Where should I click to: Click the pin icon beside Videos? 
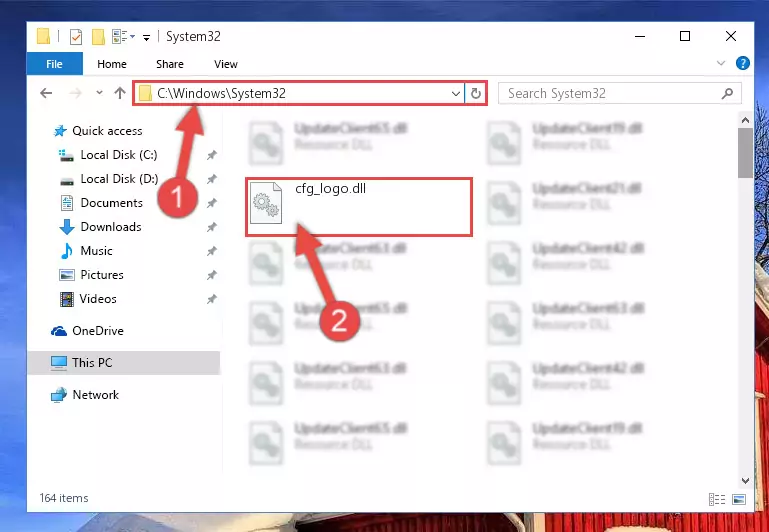[x=211, y=299]
